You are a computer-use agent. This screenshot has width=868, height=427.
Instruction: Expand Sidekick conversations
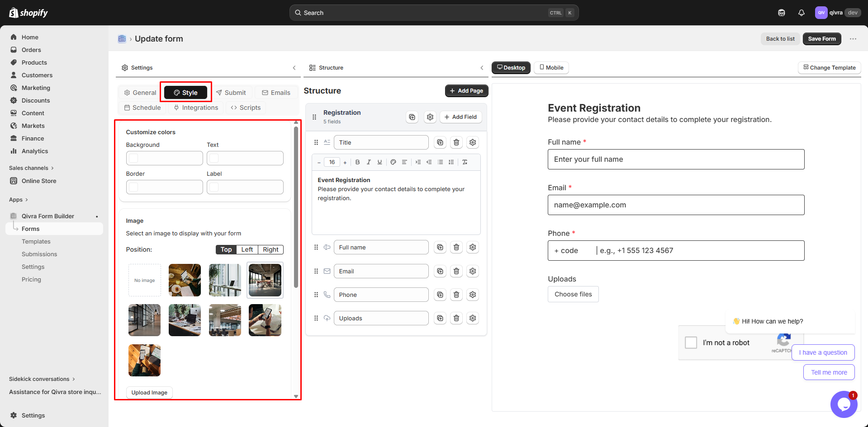[42, 379]
